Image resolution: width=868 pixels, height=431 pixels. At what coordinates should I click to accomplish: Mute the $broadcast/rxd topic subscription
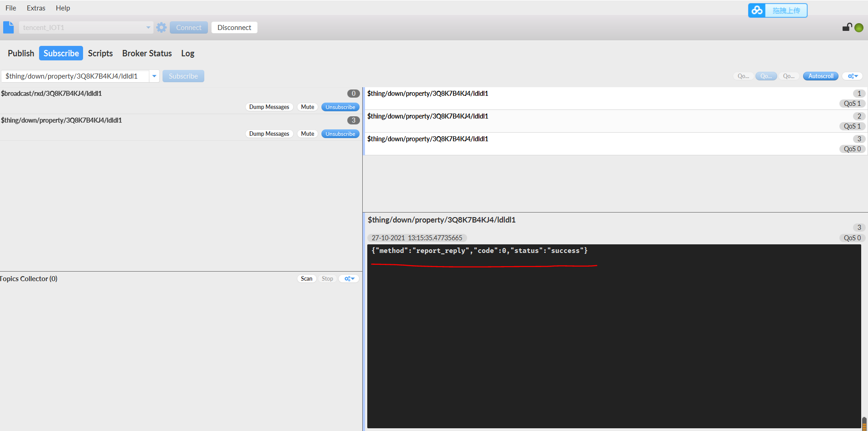tap(307, 107)
